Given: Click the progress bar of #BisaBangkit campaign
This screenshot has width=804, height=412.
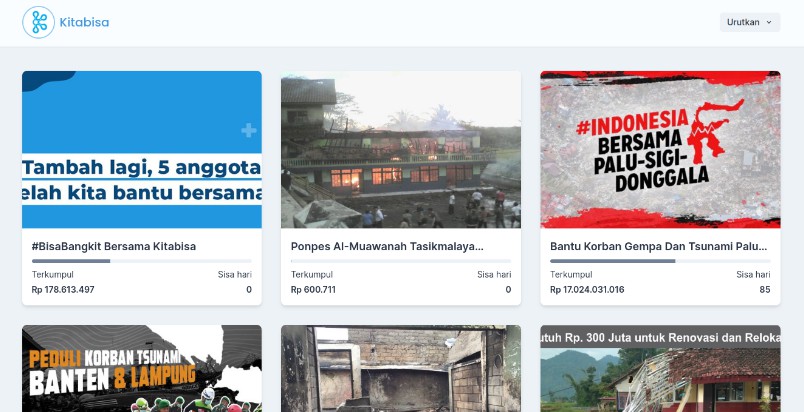Looking at the screenshot, I should pyautogui.click(x=142, y=261).
